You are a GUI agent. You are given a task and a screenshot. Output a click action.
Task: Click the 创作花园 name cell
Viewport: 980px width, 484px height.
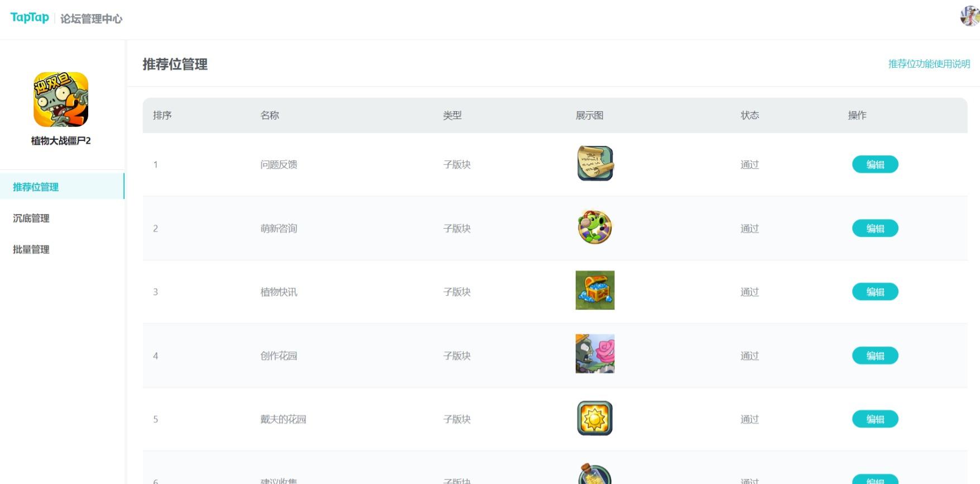coord(279,355)
